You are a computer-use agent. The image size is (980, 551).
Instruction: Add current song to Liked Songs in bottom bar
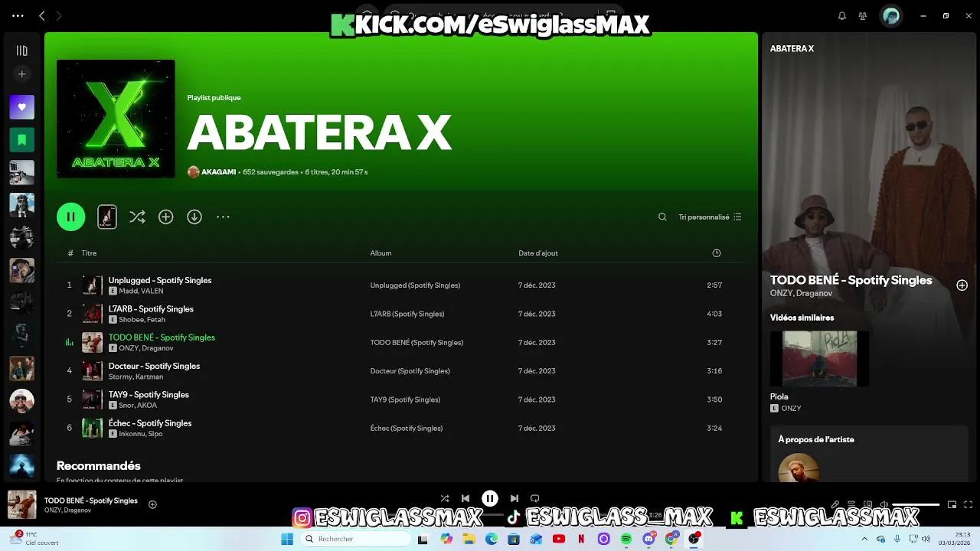click(152, 504)
